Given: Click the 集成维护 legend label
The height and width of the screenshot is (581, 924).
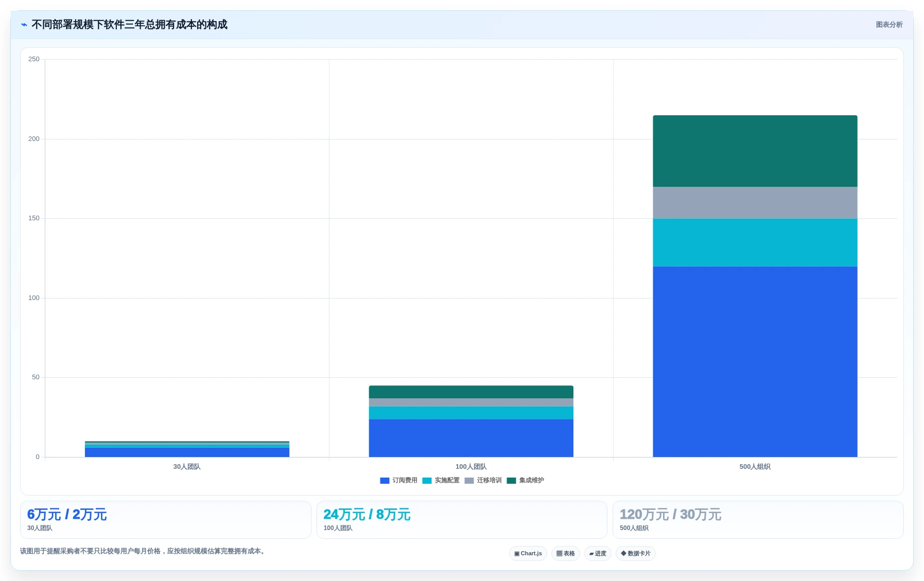Looking at the screenshot, I should [531, 480].
